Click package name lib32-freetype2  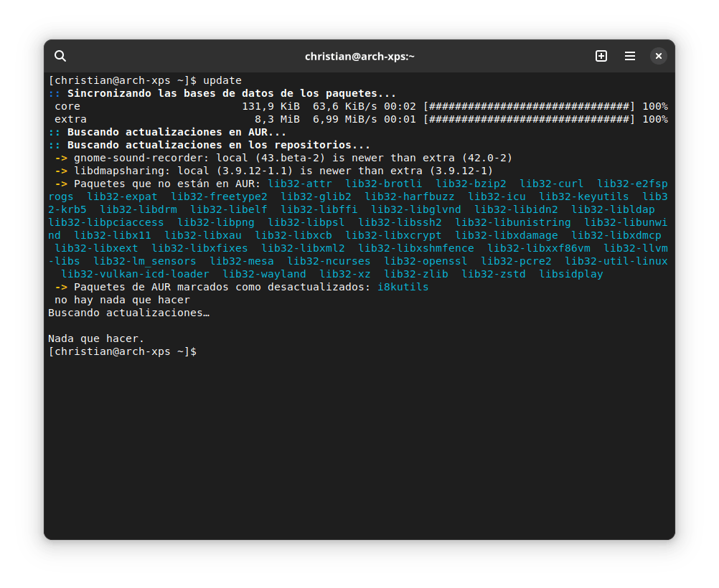point(219,196)
